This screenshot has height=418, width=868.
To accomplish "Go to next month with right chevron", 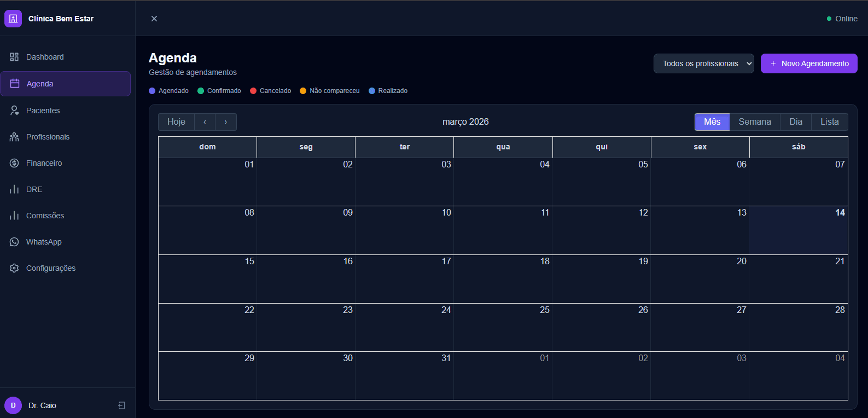I will pyautogui.click(x=226, y=122).
